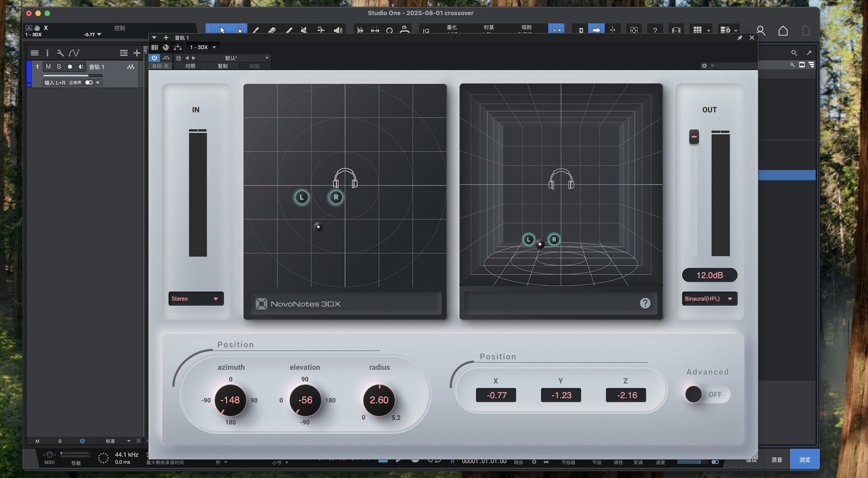Arm record on 音轨 1
Screen dimensions: 868x478
point(70,66)
